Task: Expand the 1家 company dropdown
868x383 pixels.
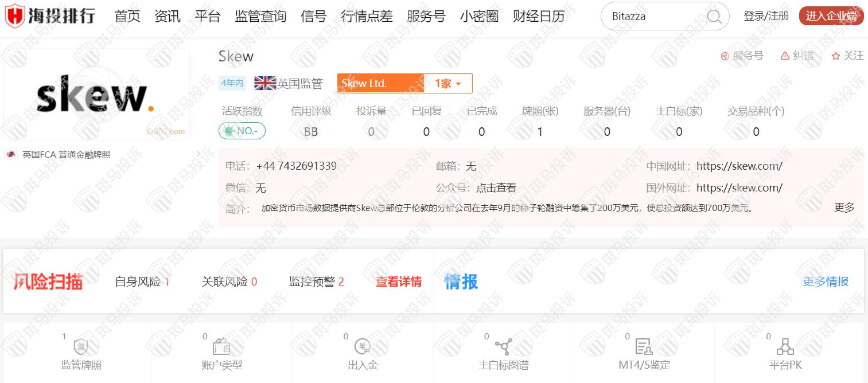Action: (448, 84)
